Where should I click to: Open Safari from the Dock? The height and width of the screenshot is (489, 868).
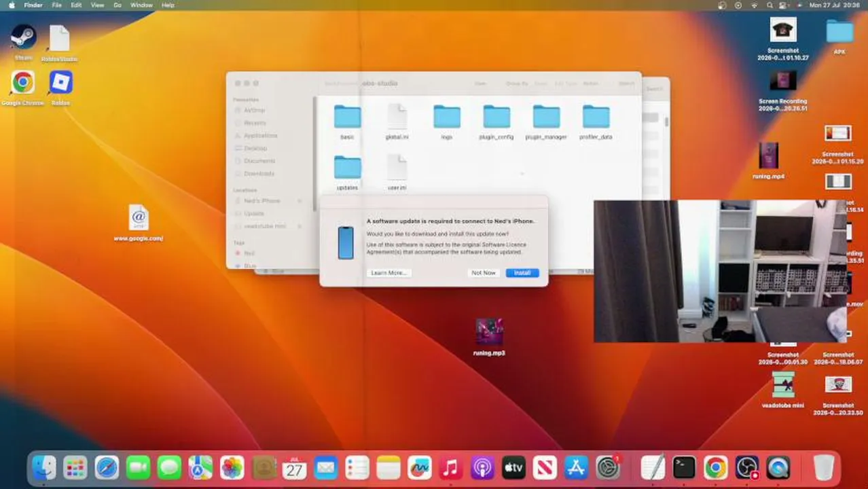tap(107, 467)
